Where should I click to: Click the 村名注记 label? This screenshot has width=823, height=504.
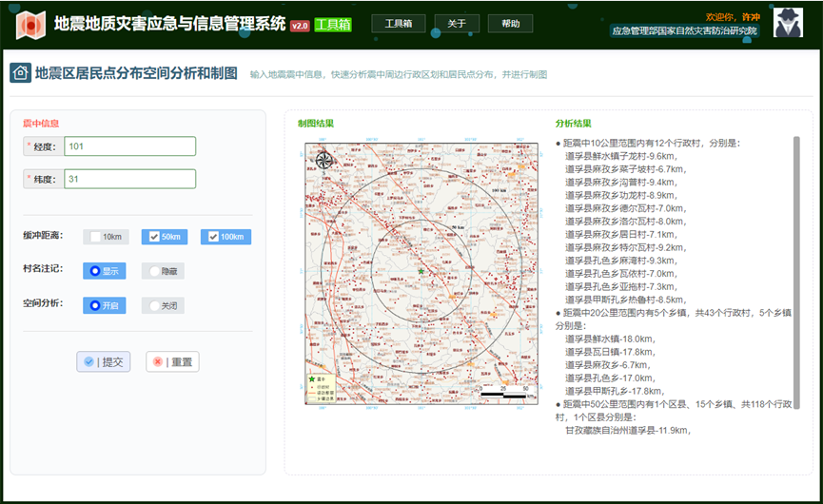43,268
